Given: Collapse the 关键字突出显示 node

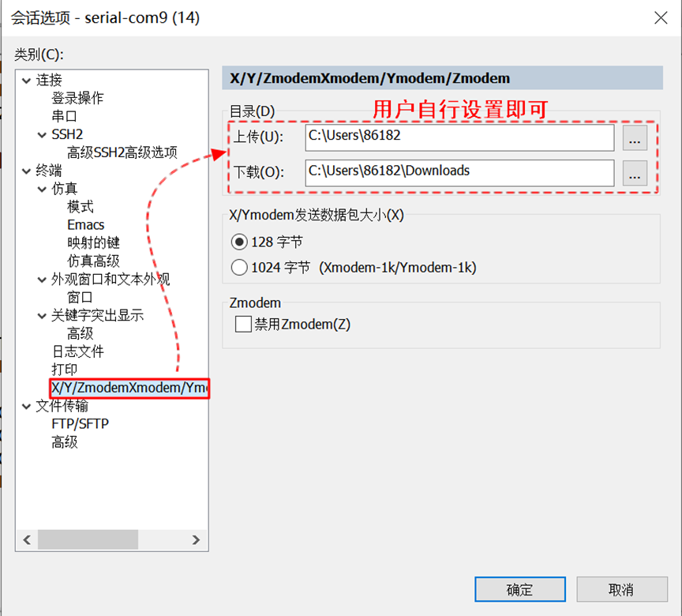Looking at the screenshot, I should click(x=42, y=316).
